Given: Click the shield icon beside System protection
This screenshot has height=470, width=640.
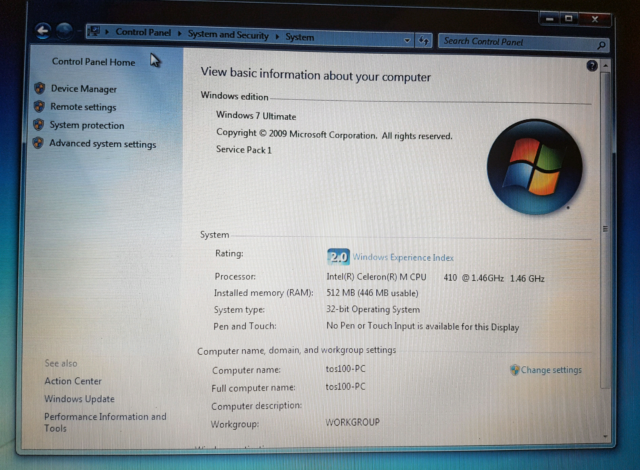Looking at the screenshot, I should (x=39, y=124).
